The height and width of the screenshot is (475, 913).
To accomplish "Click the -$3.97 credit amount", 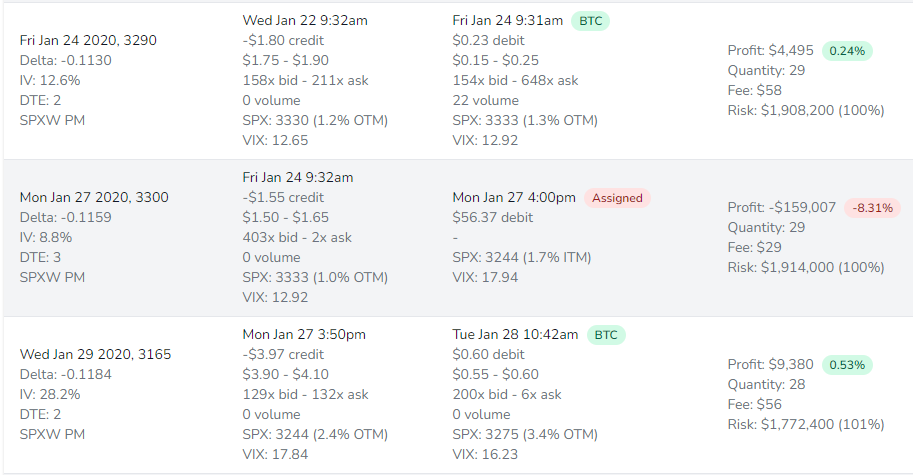I will [x=283, y=355].
